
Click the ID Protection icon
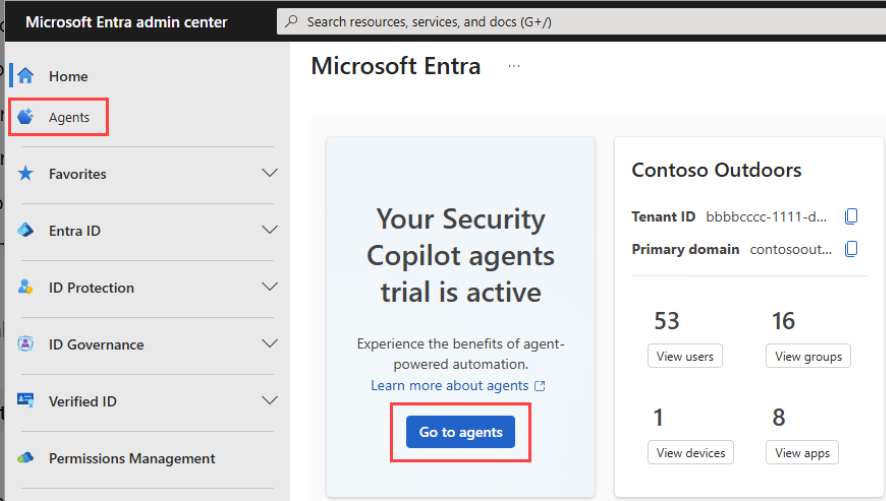click(x=26, y=288)
